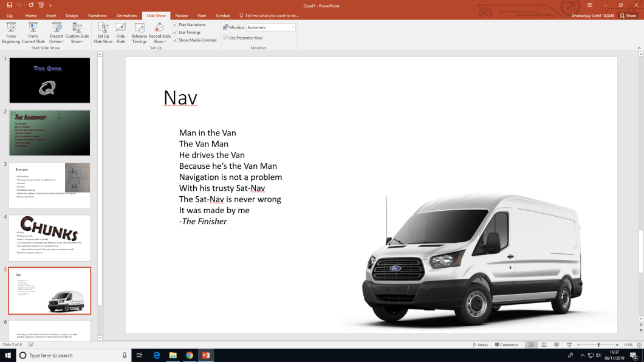Expand Record Slide Show dropdown arrow

pos(165,42)
